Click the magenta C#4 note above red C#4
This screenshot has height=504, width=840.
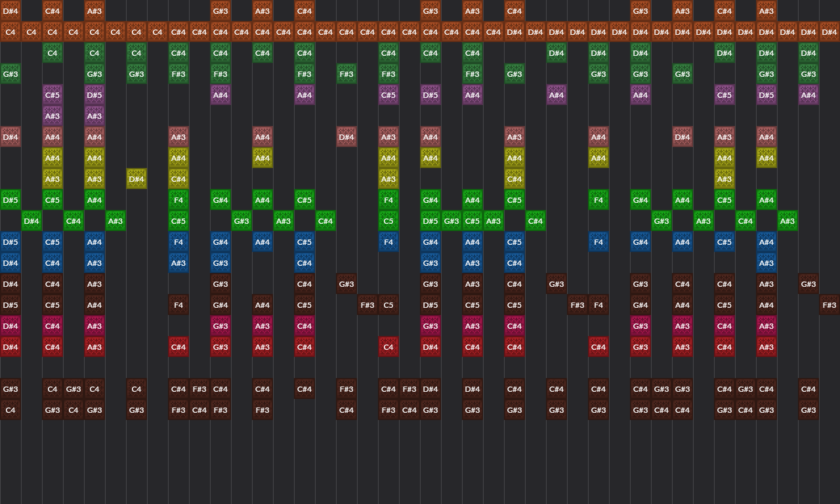coord(52,325)
